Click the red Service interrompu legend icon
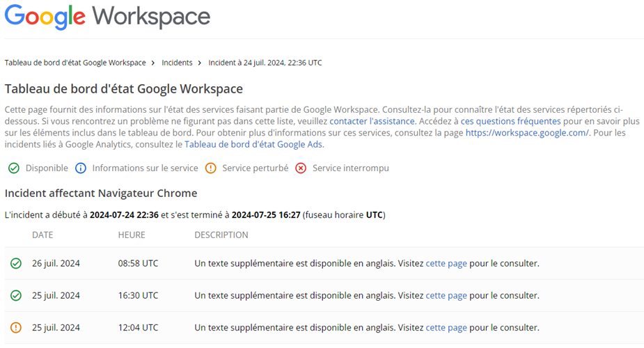Viewport: 644px width, 348px height. pyautogui.click(x=301, y=168)
